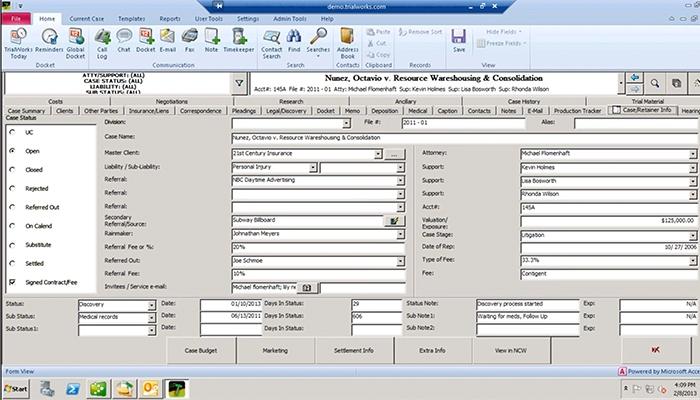
Task: Click the filter funnel icon by case filters
Action: click(239, 83)
